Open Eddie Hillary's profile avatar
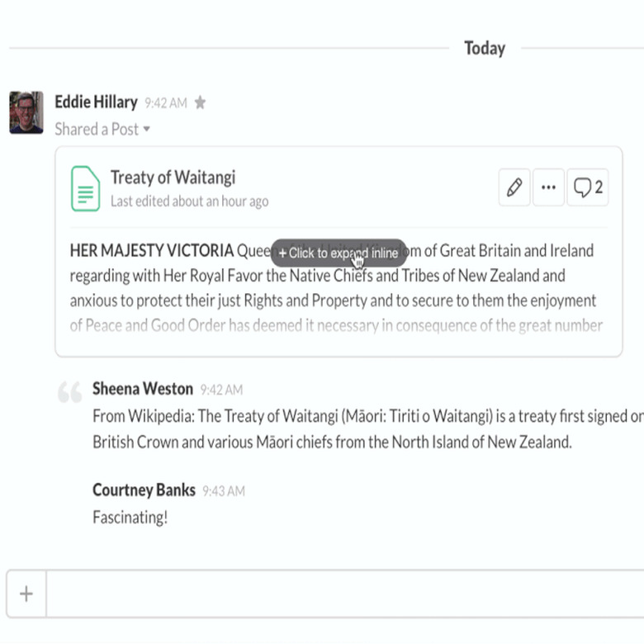The height and width of the screenshot is (644, 644). (26, 112)
